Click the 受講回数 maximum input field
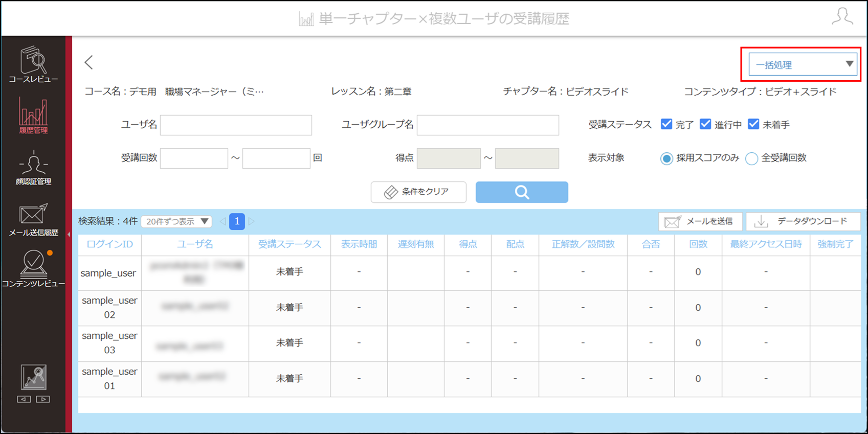Image resolution: width=868 pixels, height=434 pixels. pos(276,158)
